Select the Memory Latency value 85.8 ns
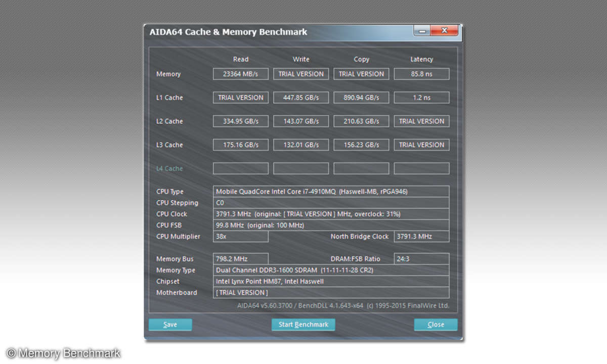607x364 pixels. 421,74
